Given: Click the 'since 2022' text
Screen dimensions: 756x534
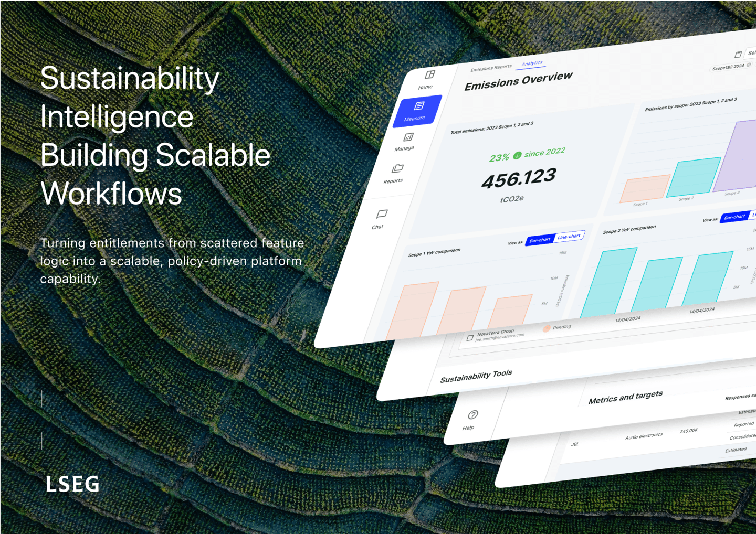Looking at the screenshot, I should pyautogui.click(x=544, y=153).
